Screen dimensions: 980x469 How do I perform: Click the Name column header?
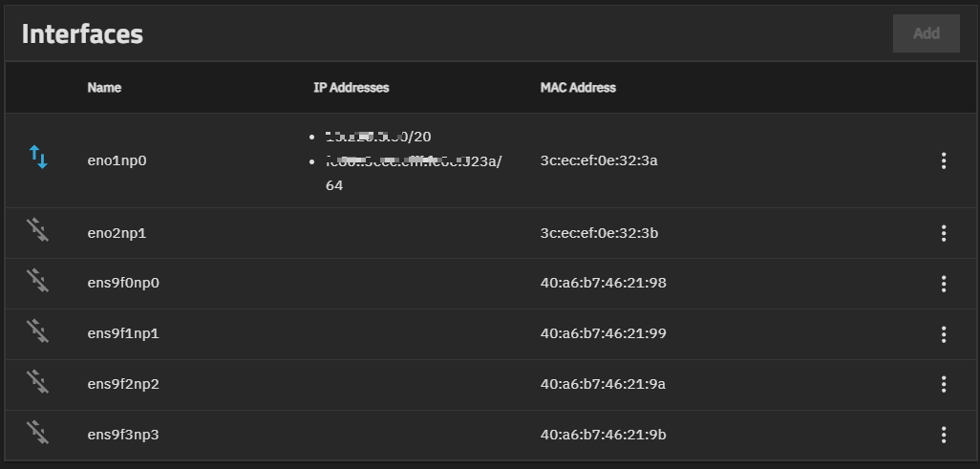point(104,88)
